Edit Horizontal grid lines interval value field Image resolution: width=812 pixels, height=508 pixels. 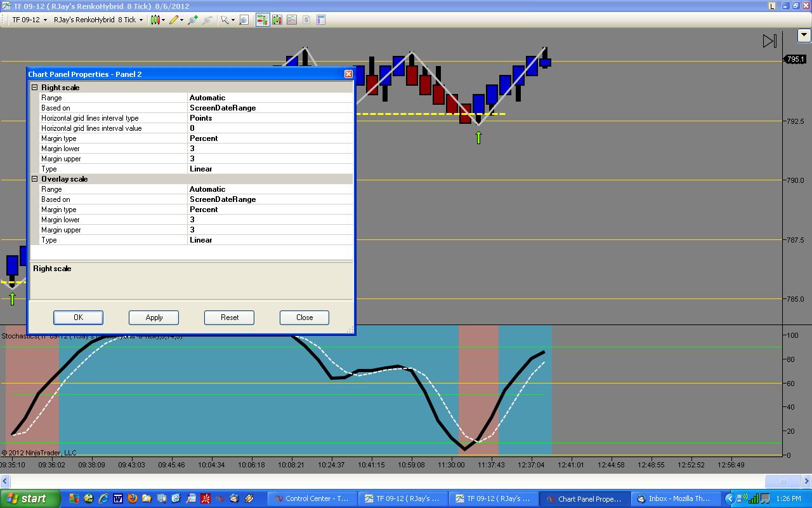click(x=270, y=128)
